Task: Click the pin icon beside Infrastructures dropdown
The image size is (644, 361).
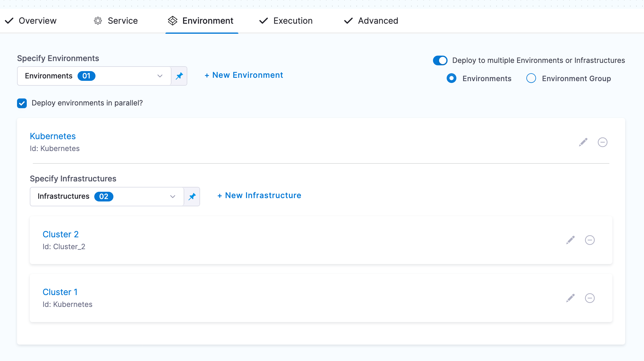Action: tap(192, 197)
